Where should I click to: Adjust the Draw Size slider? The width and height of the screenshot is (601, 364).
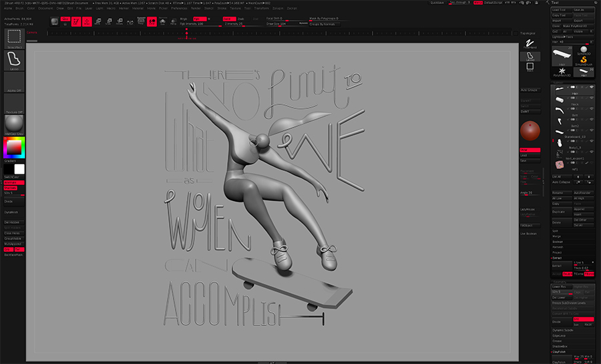[x=286, y=24]
